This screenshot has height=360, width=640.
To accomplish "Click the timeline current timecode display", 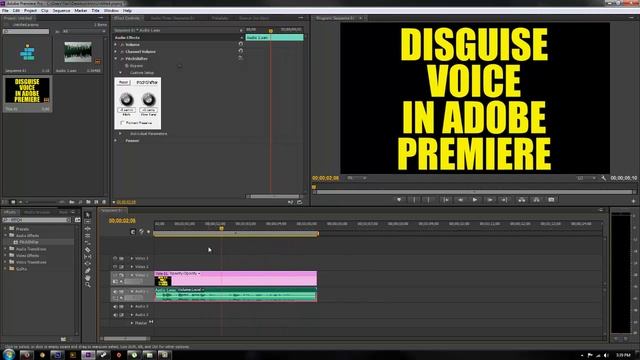I will [122, 221].
